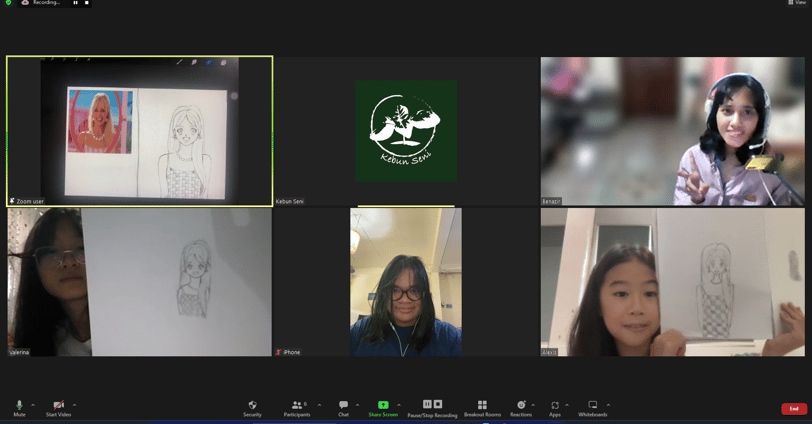The width and height of the screenshot is (812, 424).
Task: Expand the arrow beside Whiteboards
Action: [608, 405]
